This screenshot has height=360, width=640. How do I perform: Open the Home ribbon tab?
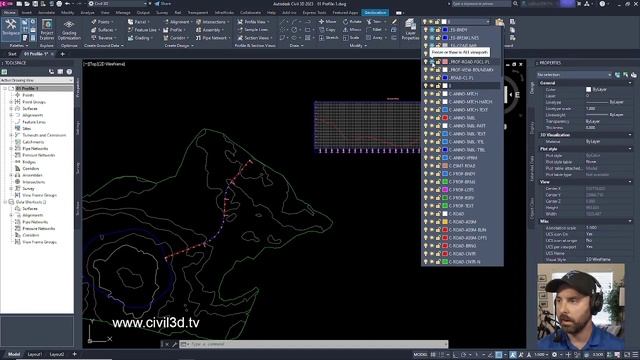[9, 13]
